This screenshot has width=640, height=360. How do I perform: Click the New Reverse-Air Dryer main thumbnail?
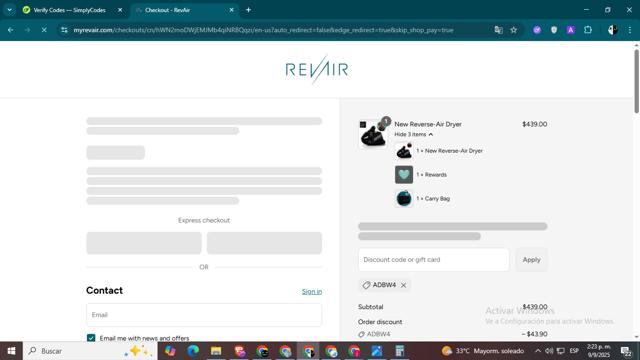[373, 133]
